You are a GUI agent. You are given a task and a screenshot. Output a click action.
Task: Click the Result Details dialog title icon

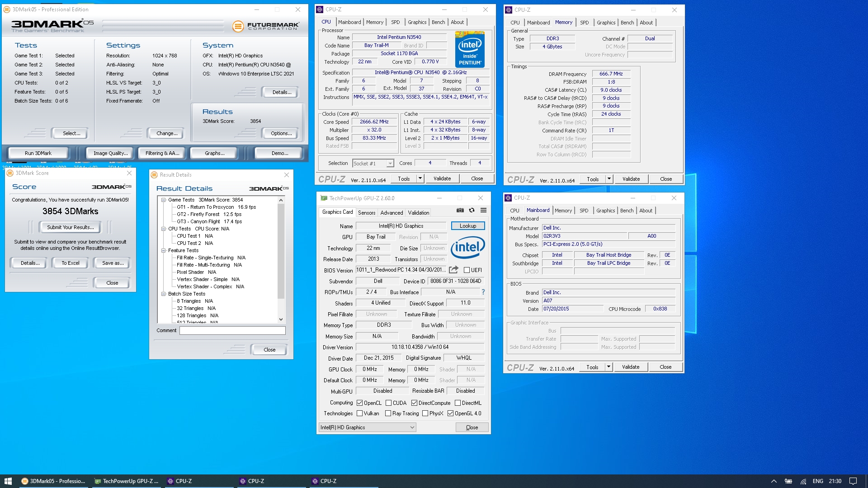point(154,175)
